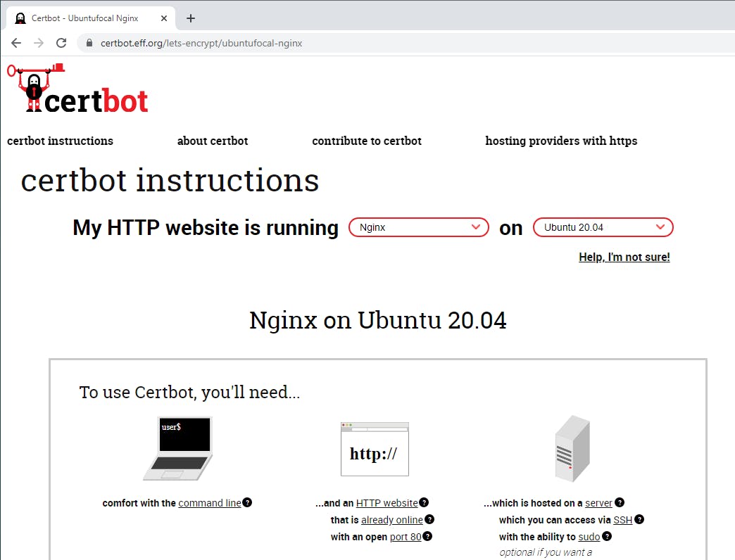Click the certbot instructions page heading

point(170,181)
